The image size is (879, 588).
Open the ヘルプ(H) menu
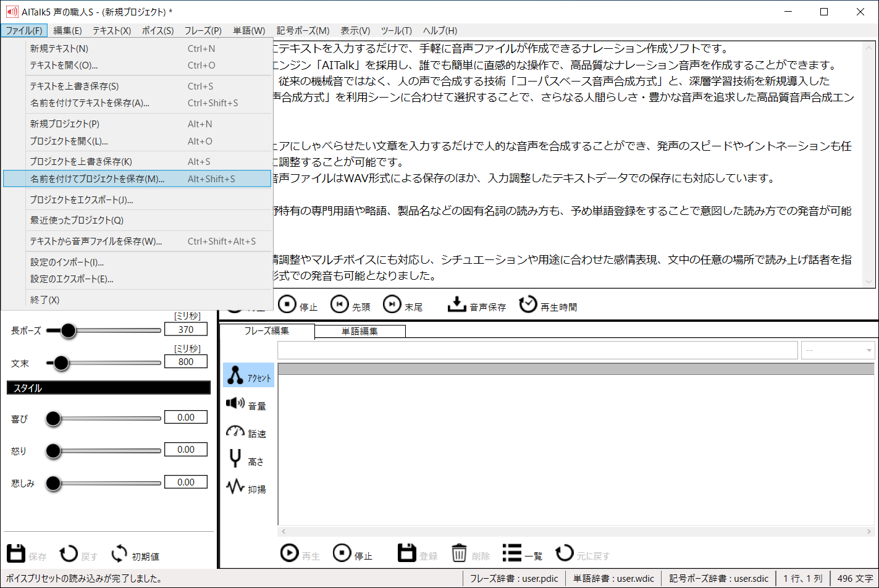pos(440,31)
